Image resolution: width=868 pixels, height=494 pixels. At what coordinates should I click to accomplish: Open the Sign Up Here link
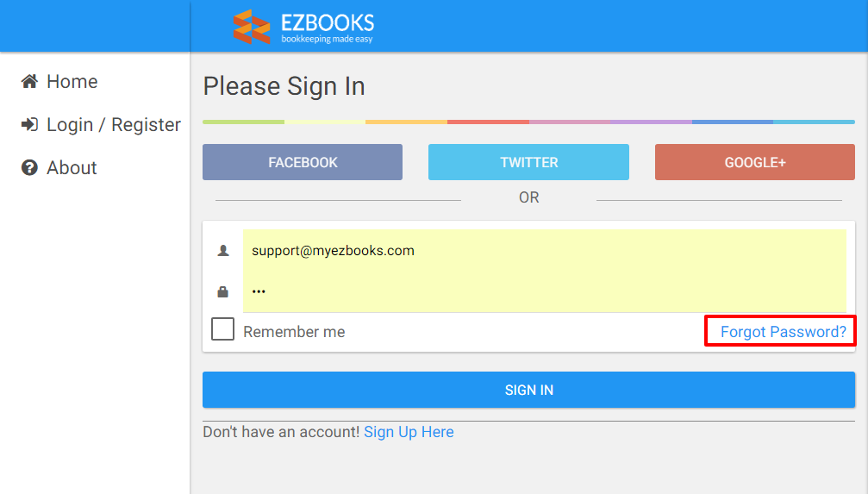[409, 432]
